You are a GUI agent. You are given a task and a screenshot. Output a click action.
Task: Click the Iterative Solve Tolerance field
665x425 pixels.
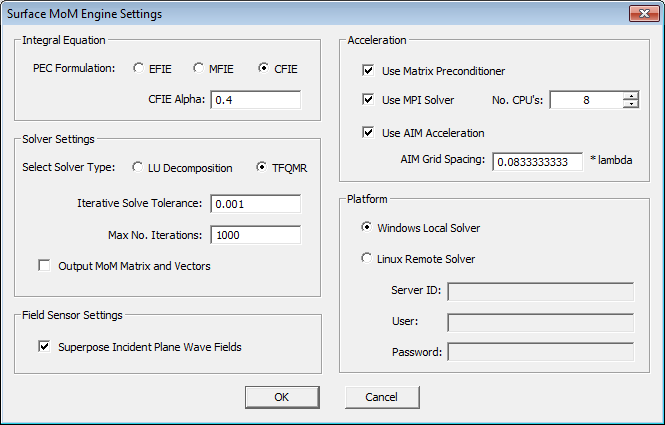click(255, 204)
